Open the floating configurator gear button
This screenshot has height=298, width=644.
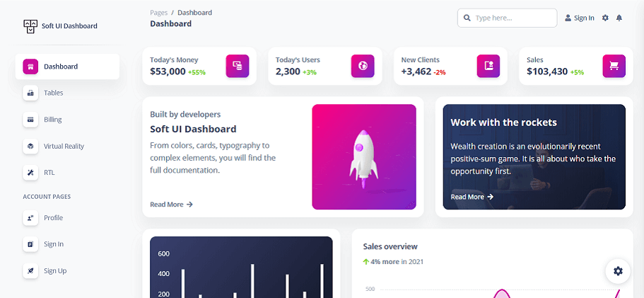pos(618,271)
